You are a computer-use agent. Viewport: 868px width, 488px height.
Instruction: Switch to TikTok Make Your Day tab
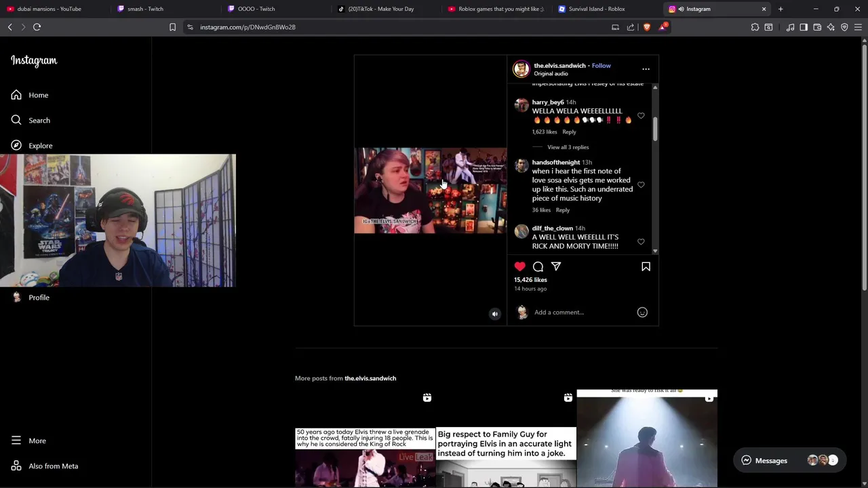click(386, 9)
